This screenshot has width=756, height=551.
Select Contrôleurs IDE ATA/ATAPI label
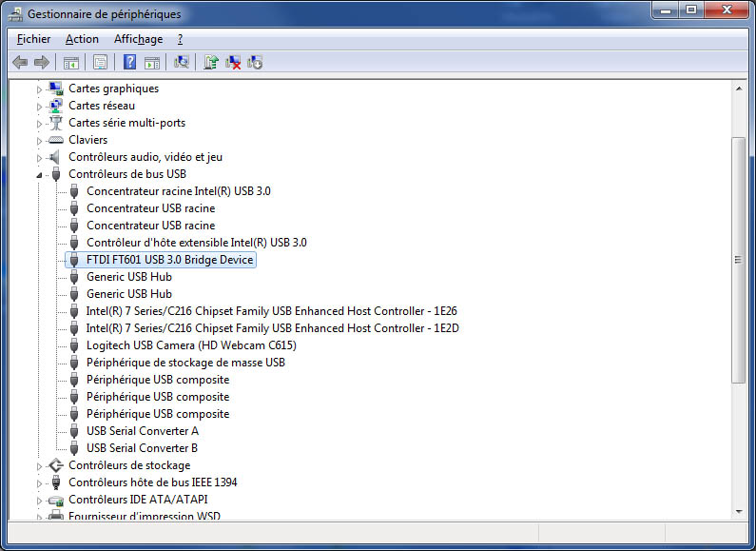139,500
